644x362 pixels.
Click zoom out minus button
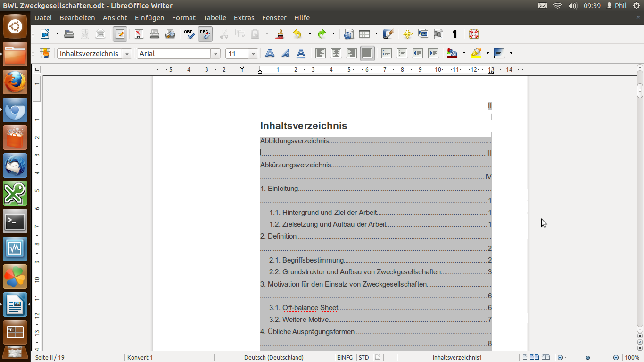(560, 357)
